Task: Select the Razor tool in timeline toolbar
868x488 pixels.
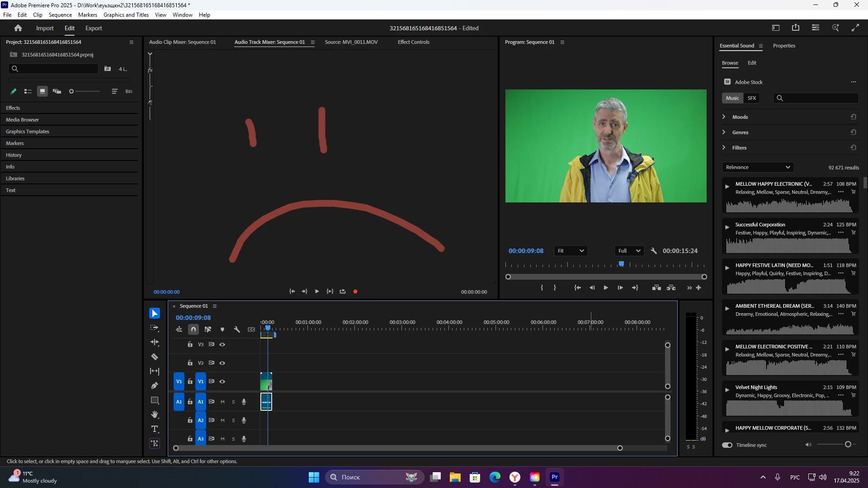Action: tap(155, 357)
